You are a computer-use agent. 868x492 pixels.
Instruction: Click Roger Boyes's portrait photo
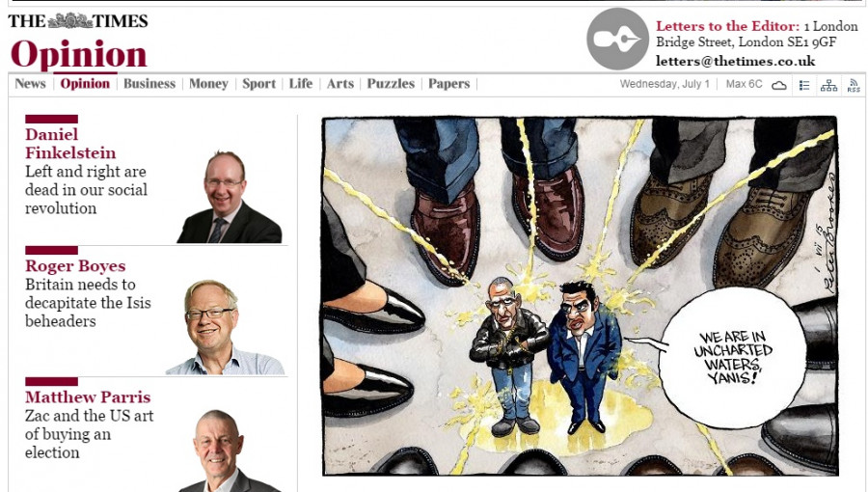pyautogui.click(x=226, y=328)
